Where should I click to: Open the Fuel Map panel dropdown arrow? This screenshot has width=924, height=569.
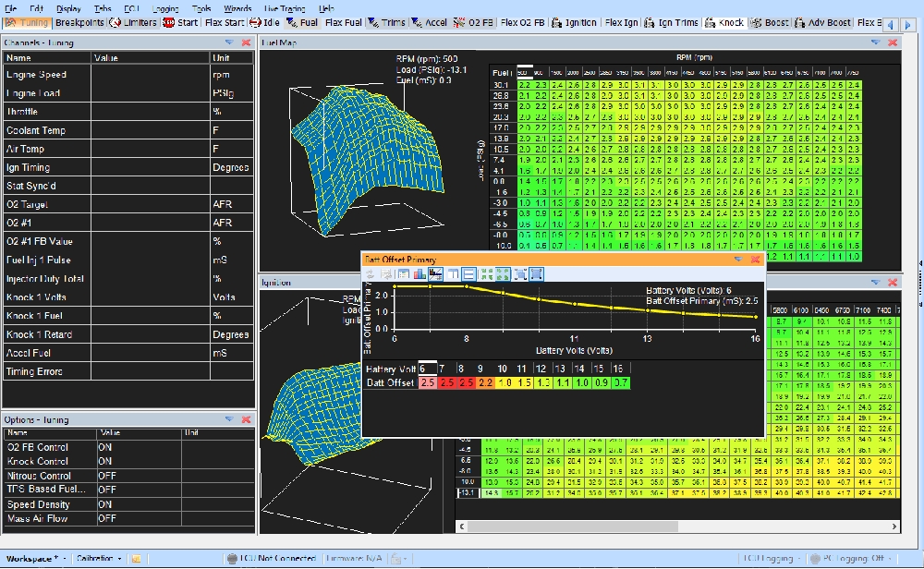point(874,42)
